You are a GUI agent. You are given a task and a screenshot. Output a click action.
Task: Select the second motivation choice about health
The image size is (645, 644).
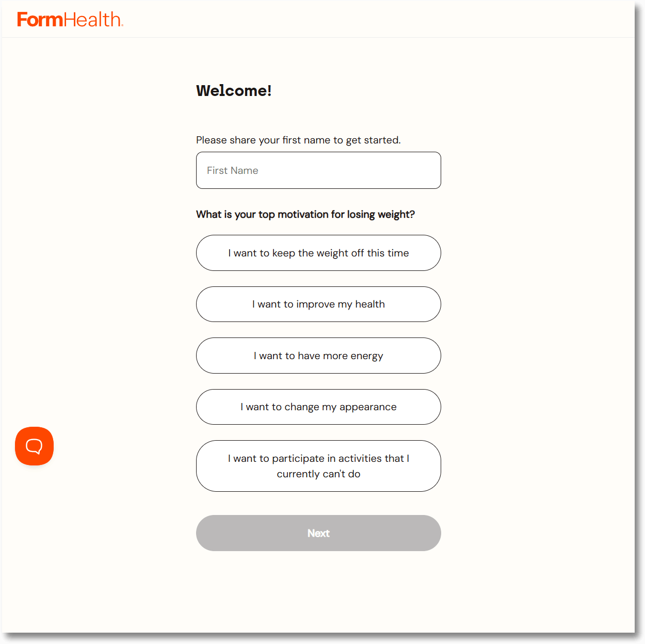[x=318, y=304]
